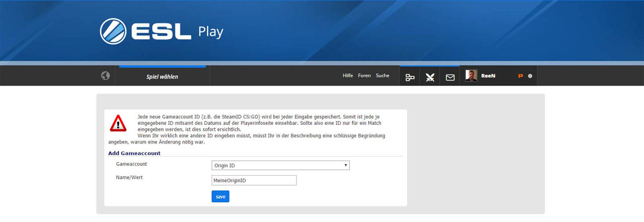Click the red warning triangle icon

click(118, 122)
